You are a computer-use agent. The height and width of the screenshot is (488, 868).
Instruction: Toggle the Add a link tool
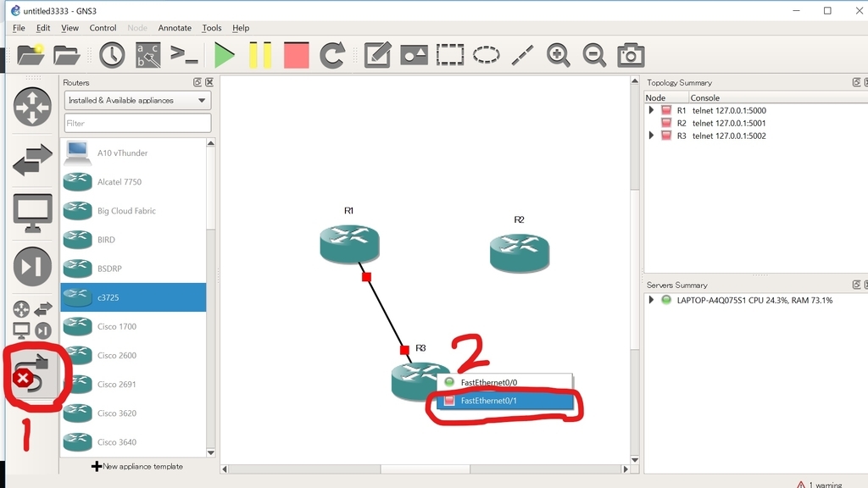(x=32, y=374)
